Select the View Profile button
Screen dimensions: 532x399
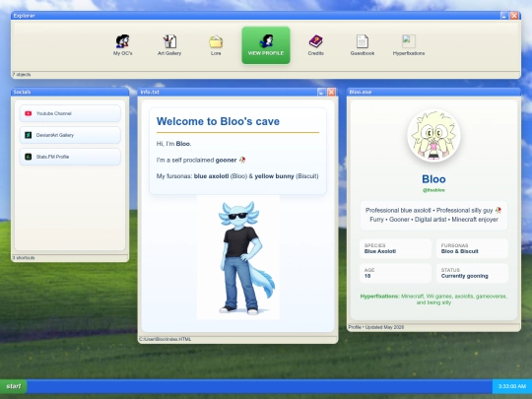(266, 45)
